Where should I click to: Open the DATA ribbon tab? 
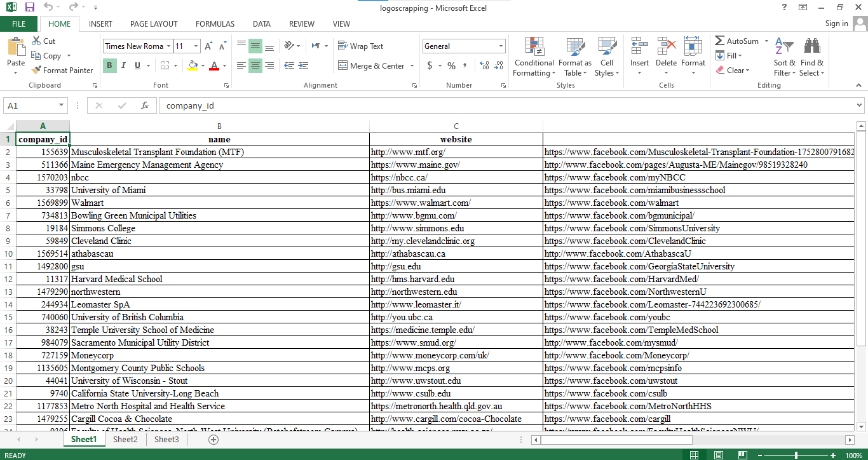[x=262, y=24]
